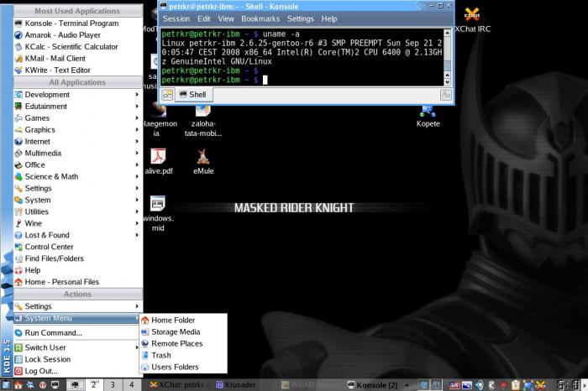Open the Games submenu
588x391 pixels.
[x=77, y=118]
